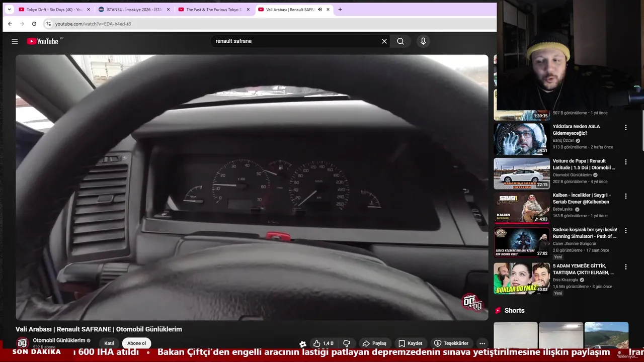The height and width of the screenshot is (362, 644).
Task: Like the video with thumbs up
Action: (323, 343)
